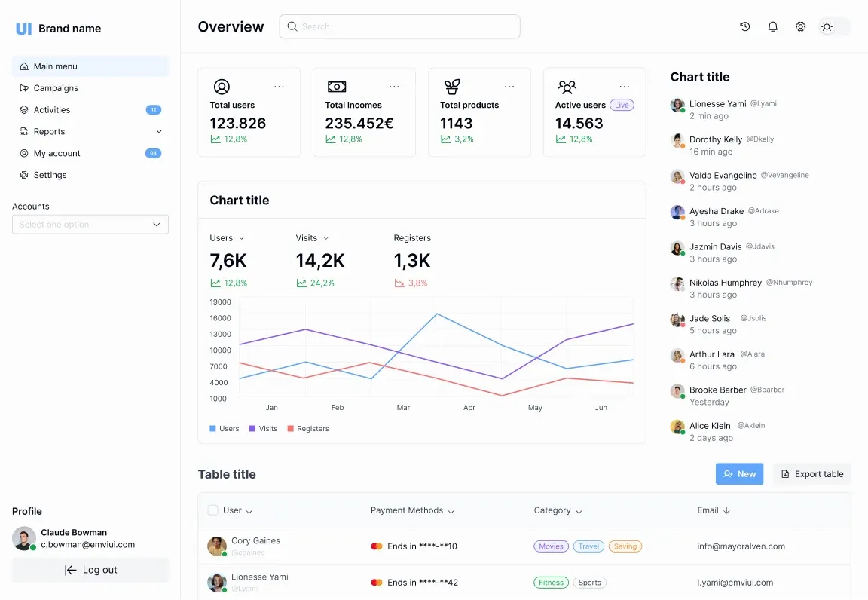Screen dimensions: 868x600
Task: Click the Mastercard icon for card ending 10
Action: click(x=377, y=546)
